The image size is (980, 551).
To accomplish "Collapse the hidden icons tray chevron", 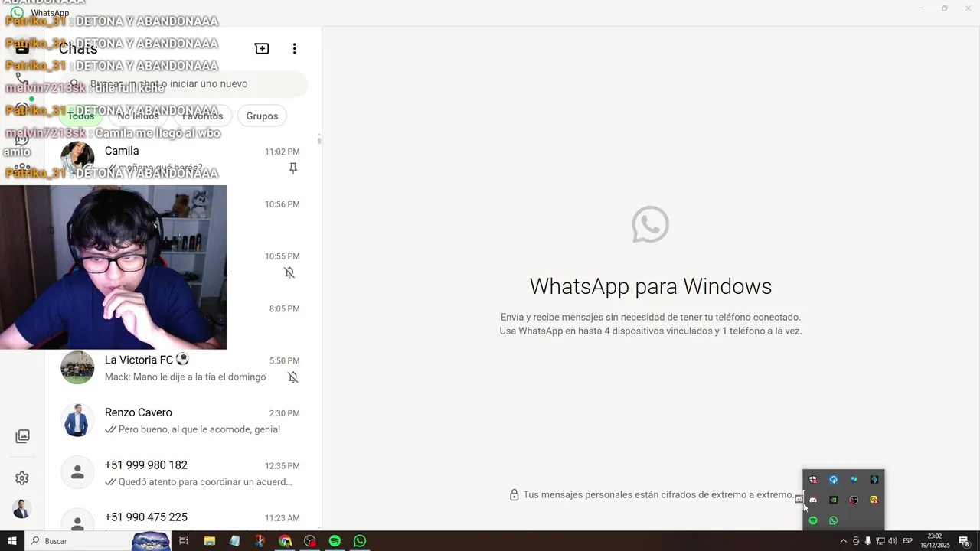I will tap(844, 541).
